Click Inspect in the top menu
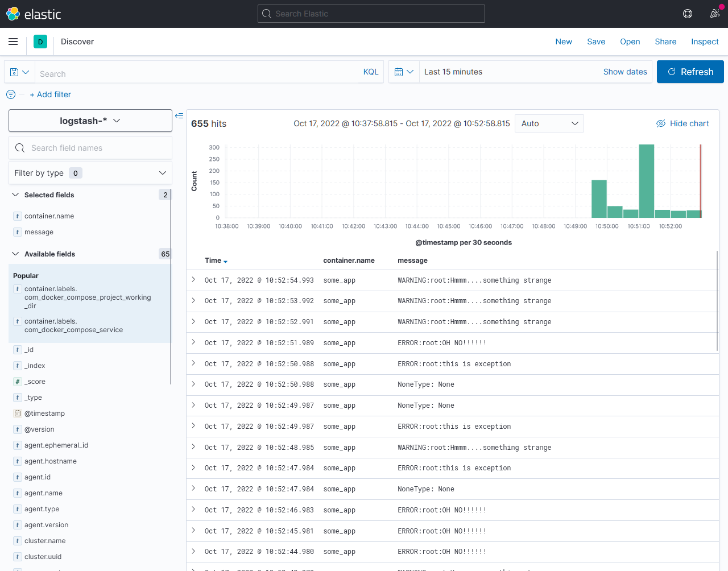728x571 pixels. coord(705,42)
